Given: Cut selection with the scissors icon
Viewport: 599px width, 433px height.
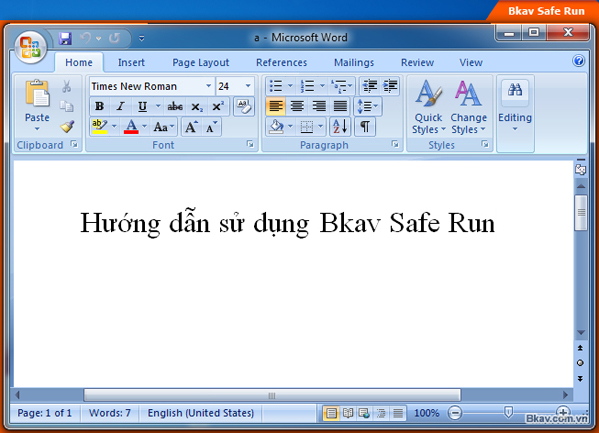Looking at the screenshot, I should click(x=66, y=86).
